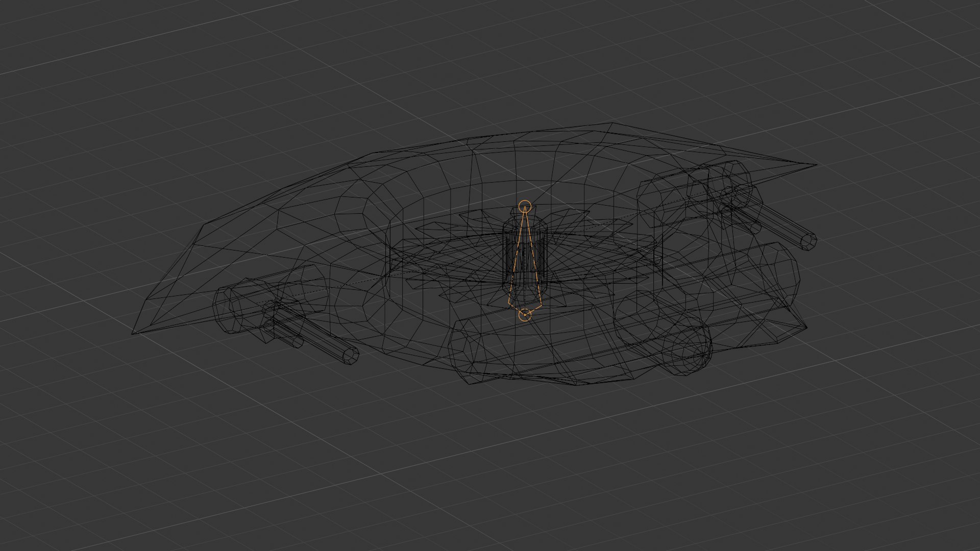
Task: Select the orange bone's upper joint circle
Action: [525, 207]
